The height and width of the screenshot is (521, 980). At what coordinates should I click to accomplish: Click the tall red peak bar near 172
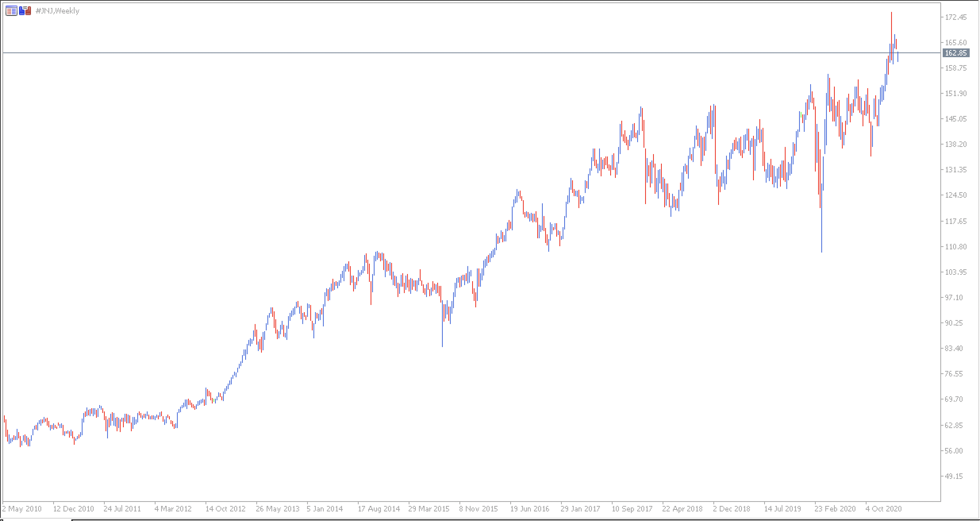point(891,36)
